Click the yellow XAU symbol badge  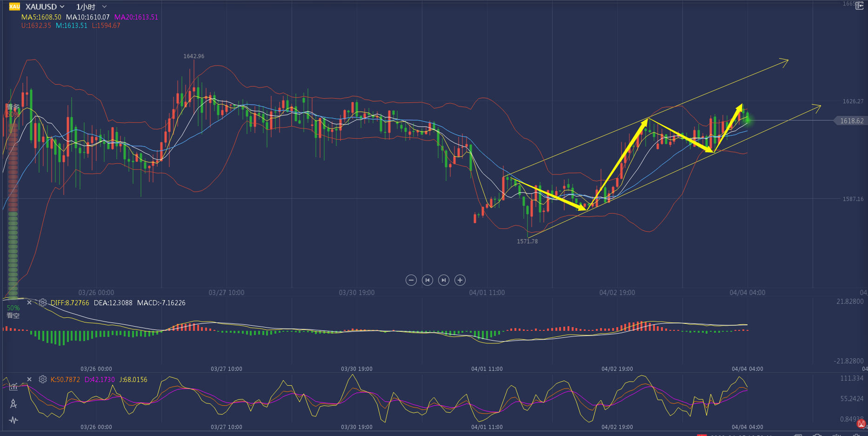(x=14, y=7)
